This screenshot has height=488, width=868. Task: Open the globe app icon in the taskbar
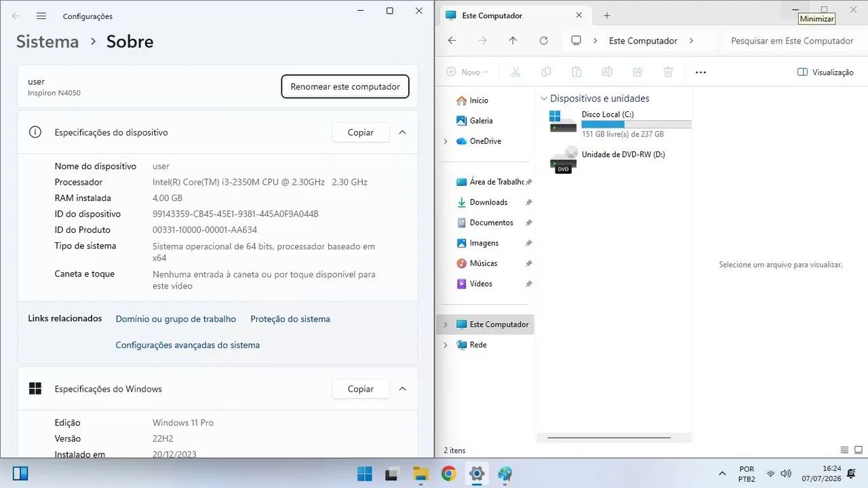505,474
